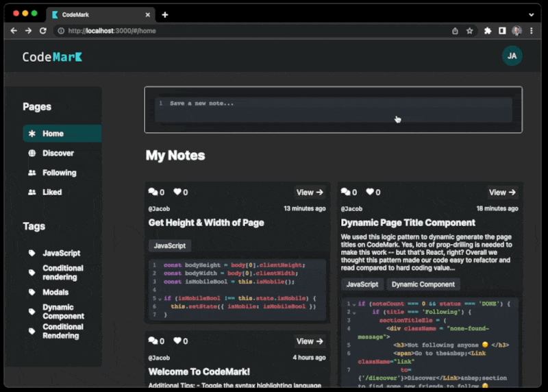Open the browser three-dot menu
This screenshot has height=392, width=548.
tap(532, 31)
